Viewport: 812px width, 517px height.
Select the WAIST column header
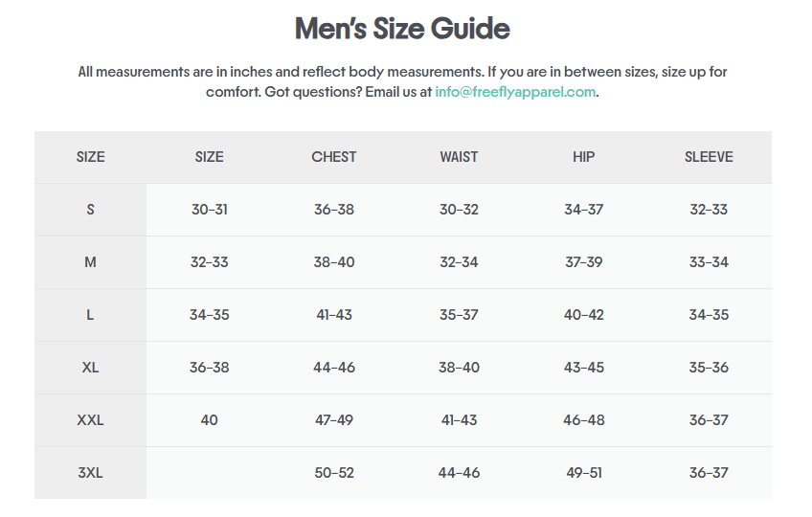459,157
